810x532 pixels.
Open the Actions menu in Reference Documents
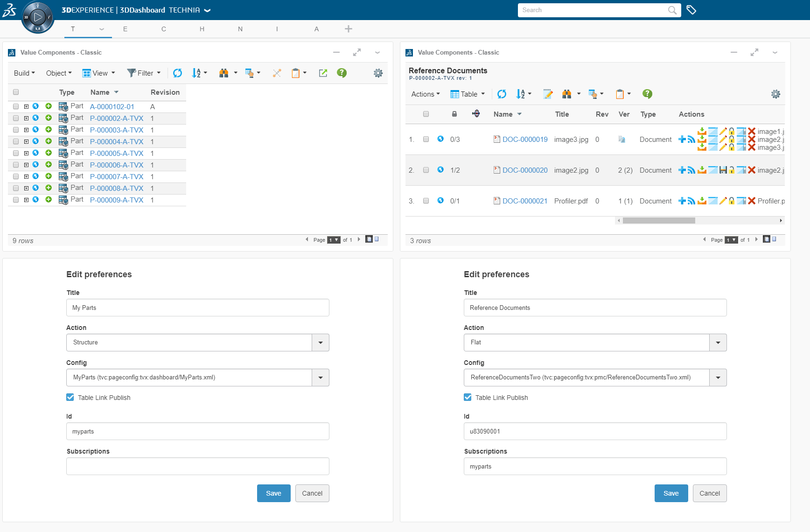(425, 94)
